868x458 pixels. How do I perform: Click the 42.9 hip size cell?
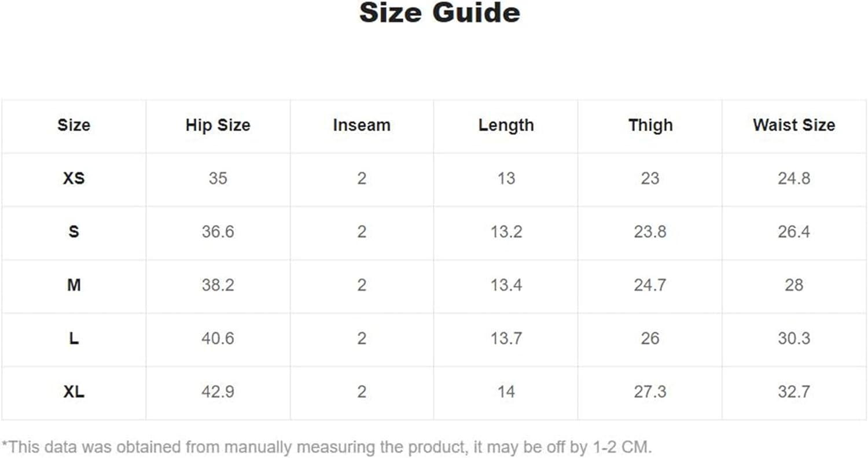point(218,392)
